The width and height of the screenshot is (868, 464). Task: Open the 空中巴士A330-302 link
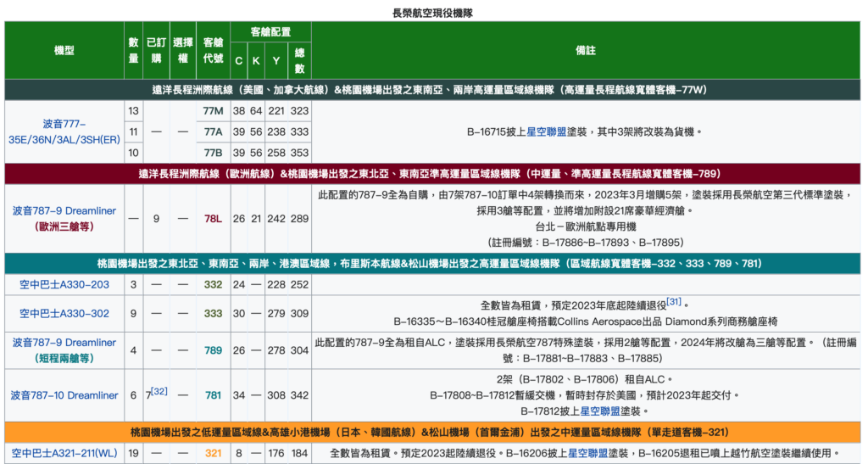[x=64, y=313]
